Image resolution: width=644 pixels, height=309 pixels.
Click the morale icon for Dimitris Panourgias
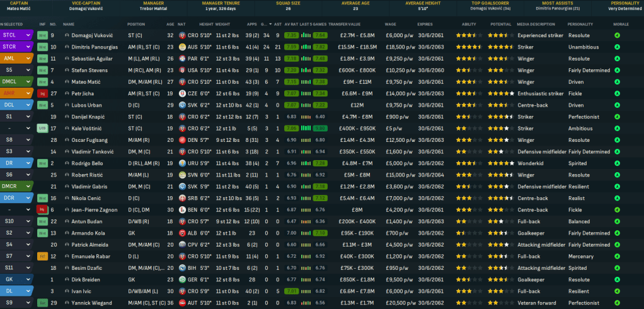(616, 47)
